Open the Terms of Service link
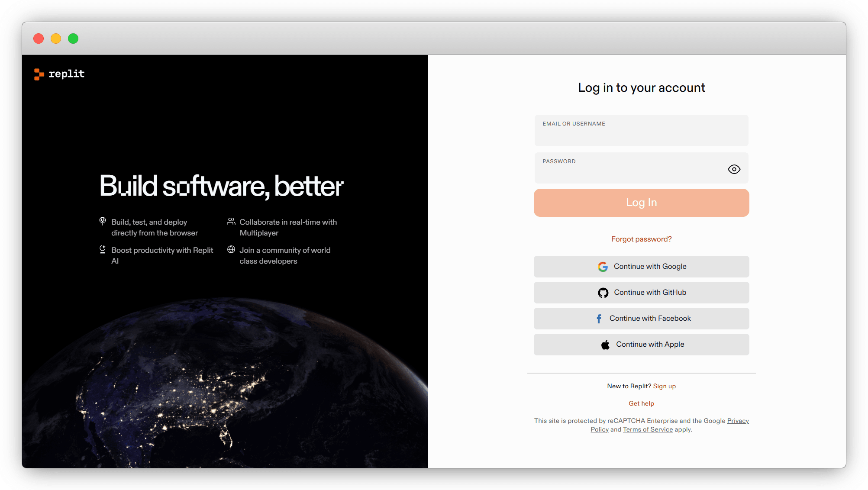Viewport: 868px width, 490px height. click(648, 429)
